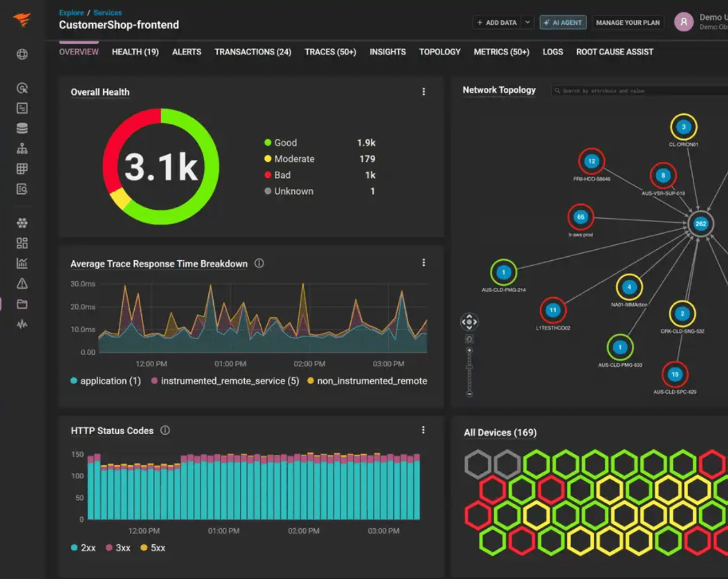The width and height of the screenshot is (728, 579).
Task: Toggle instrumented_remote_service (5) legend series
Action: click(225, 381)
